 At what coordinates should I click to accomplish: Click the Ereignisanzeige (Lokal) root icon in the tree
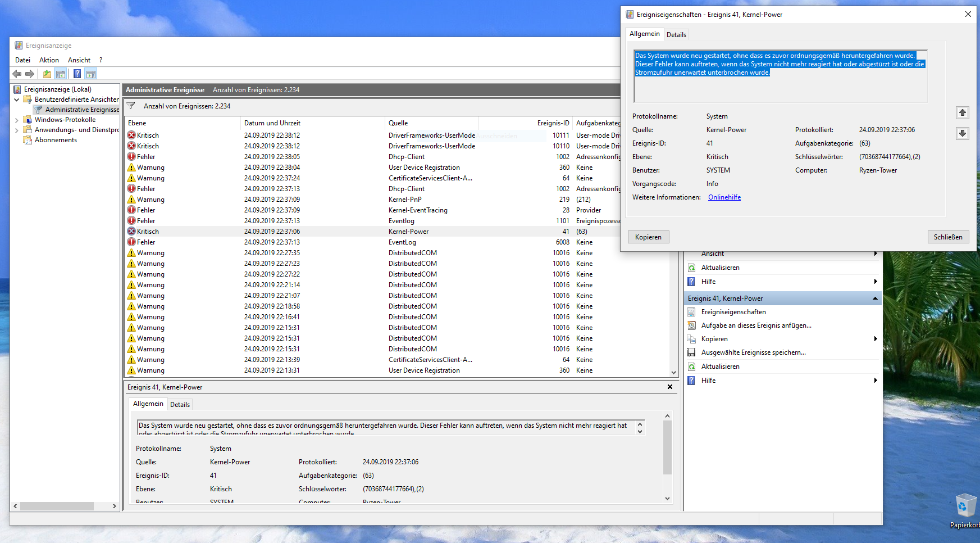(17, 89)
